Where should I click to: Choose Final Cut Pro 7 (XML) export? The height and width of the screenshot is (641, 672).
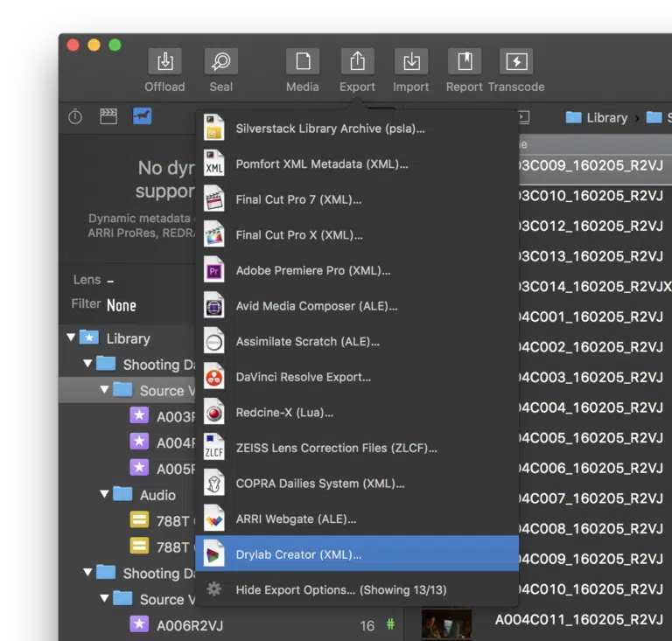coord(357,199)
